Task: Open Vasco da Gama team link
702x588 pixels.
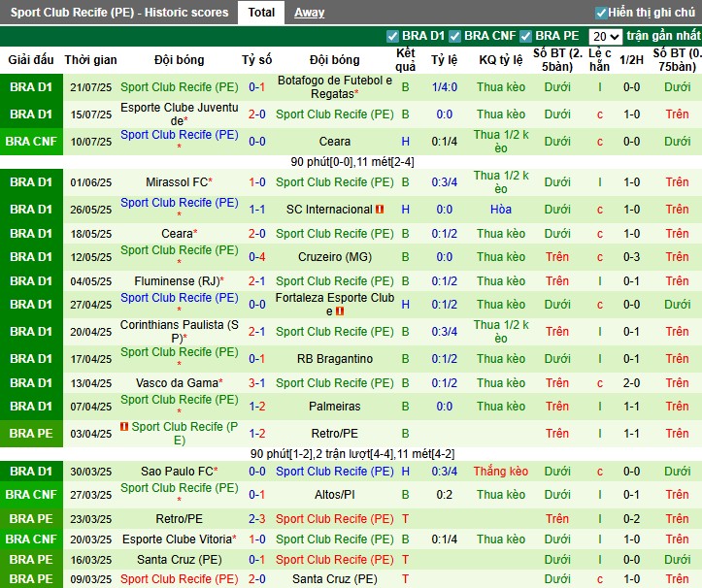Action: pos(177,383)
